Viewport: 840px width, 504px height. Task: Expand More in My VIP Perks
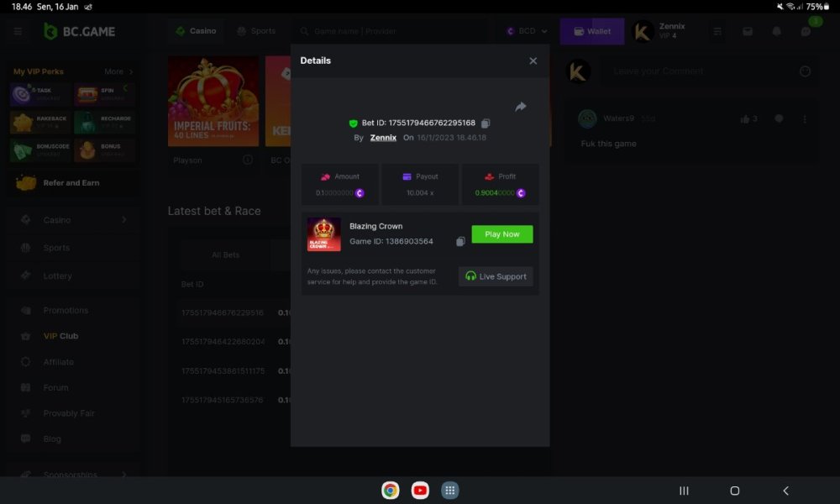[118, 72]
